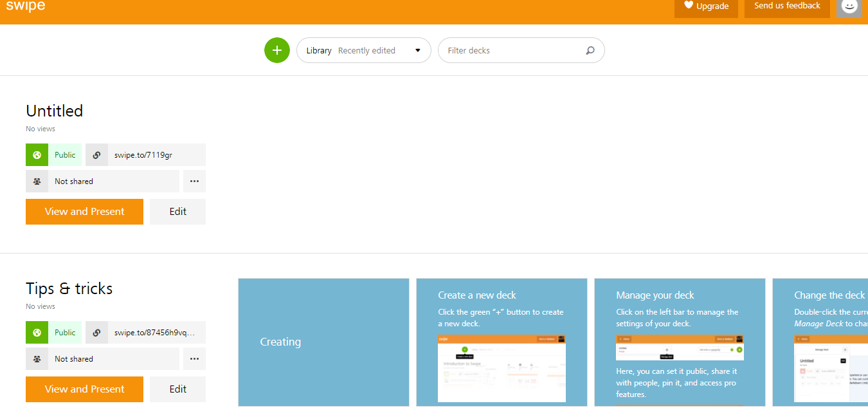This screenshot has width=868, height=417.
Task: Click the magnifier search icon
Action: pyautogui.click(x=590, y=50)
